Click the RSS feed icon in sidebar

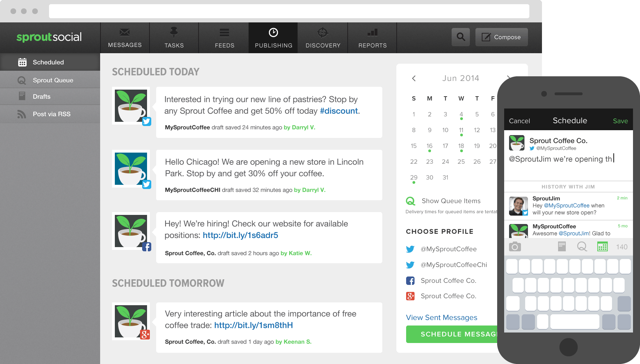coord(22,114)
